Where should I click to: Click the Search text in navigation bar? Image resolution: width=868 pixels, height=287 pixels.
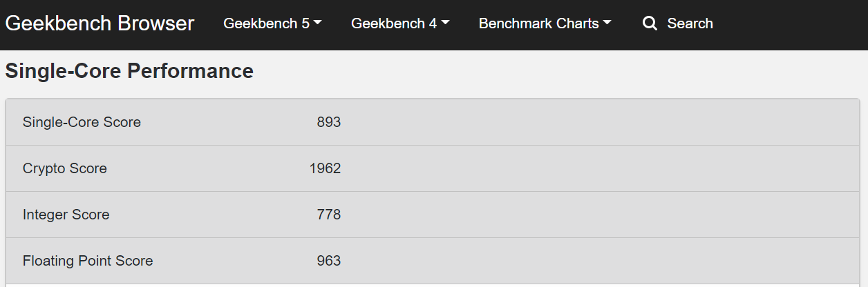pos(690,23)
